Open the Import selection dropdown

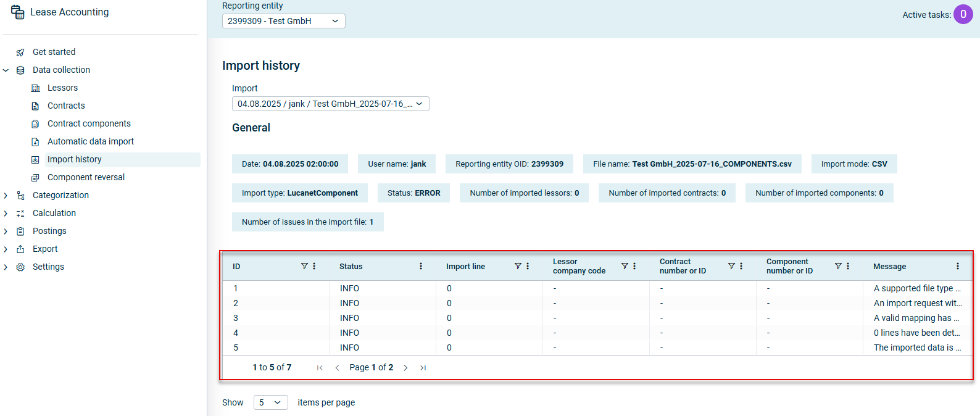click(x=330, y=104)
